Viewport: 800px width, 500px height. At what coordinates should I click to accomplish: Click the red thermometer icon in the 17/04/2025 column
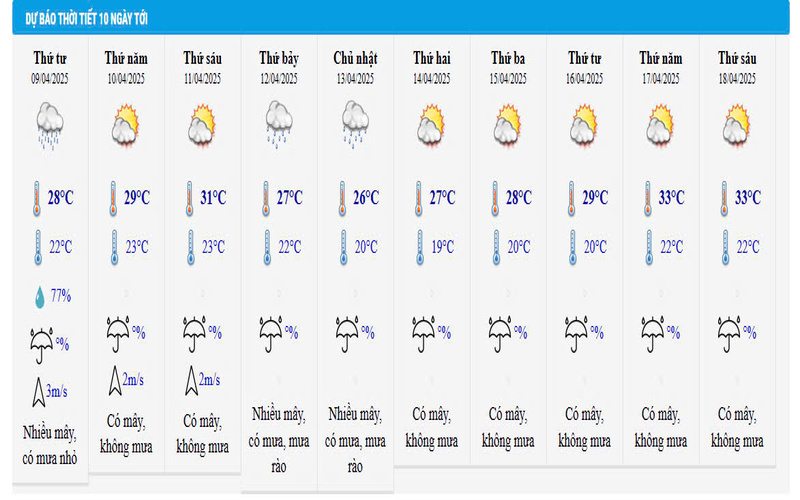(x=649, y=198)
